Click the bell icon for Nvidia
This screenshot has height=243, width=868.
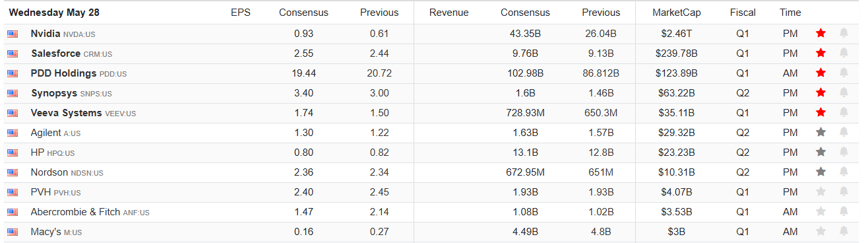(844, 33)
